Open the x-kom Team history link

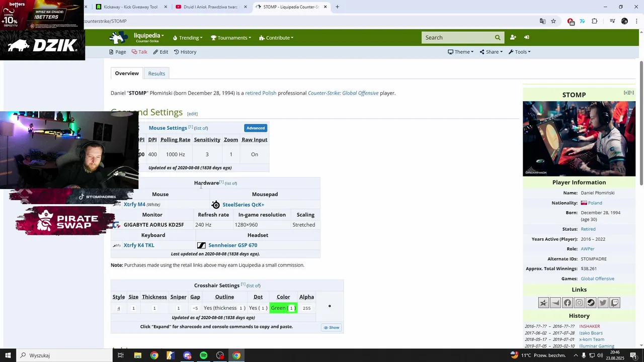[592, 339]
